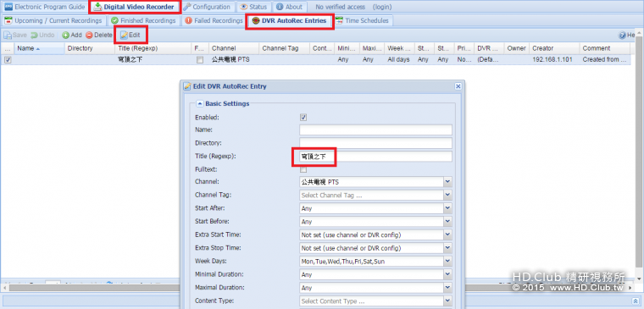Screen dimensions: 644x309
Task: Open the Extra Start Time dropdown
Action: [447, 235]
